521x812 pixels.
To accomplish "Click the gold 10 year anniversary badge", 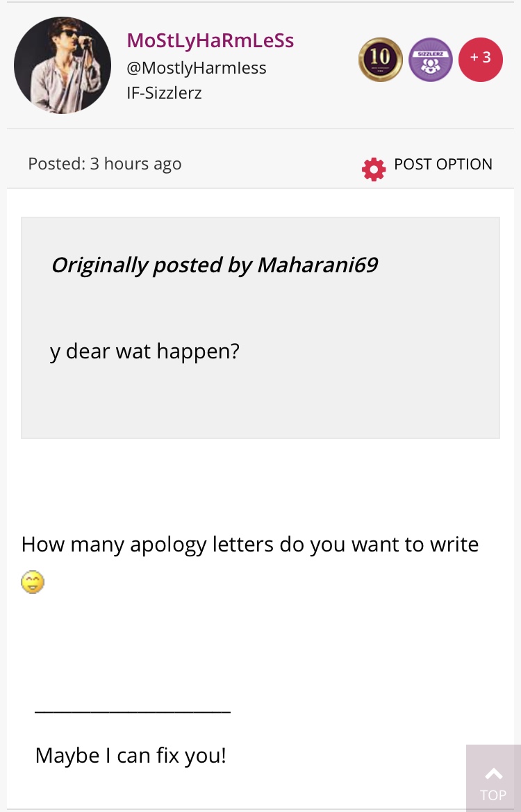I will pyautogui.click(x=380, y=60).
